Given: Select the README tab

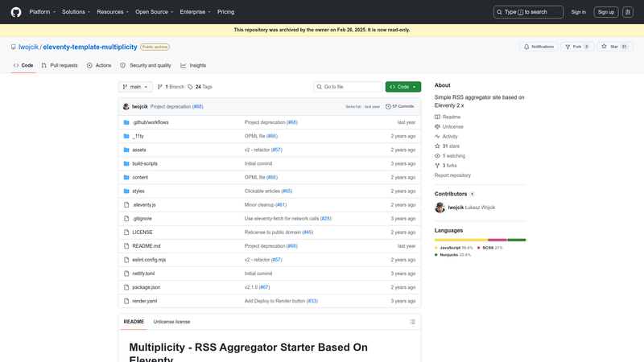Looking at the screenshot, I should click(x=134, y=322).
